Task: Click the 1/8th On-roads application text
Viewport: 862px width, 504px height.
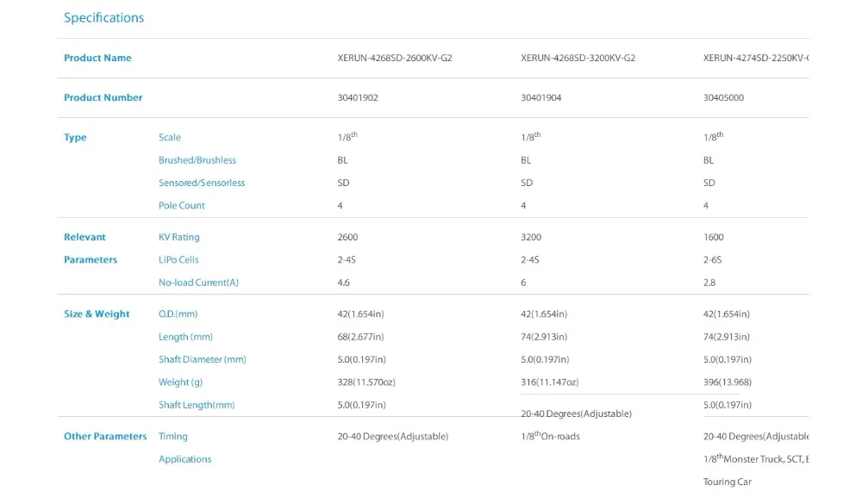Action: click(550, 436)
